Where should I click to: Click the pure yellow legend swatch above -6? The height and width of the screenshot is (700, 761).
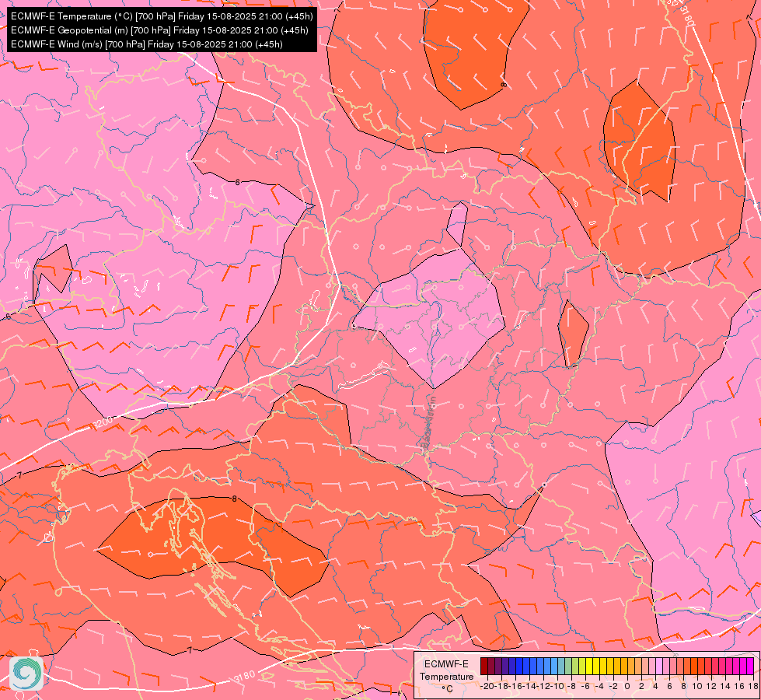[589, 666]
